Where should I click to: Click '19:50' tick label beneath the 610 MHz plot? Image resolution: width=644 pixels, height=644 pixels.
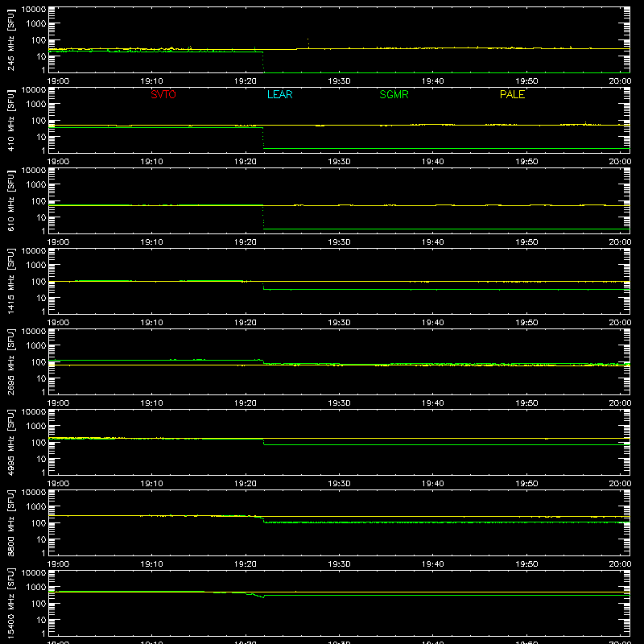point(526,242)
